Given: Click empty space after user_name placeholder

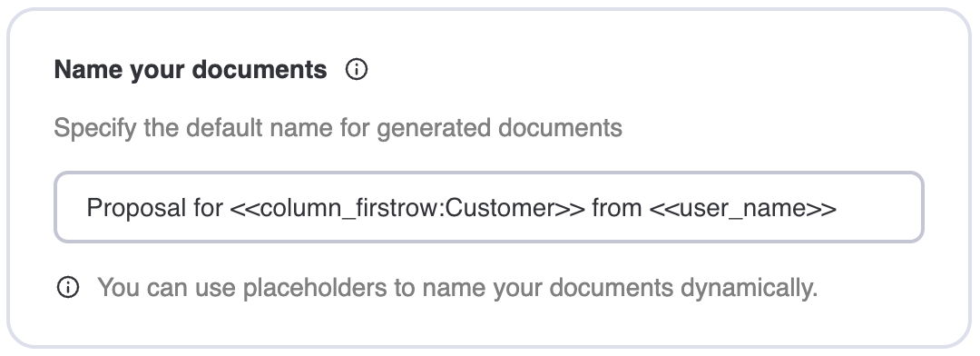Looking at the screenshot, I should click(878, 208).
